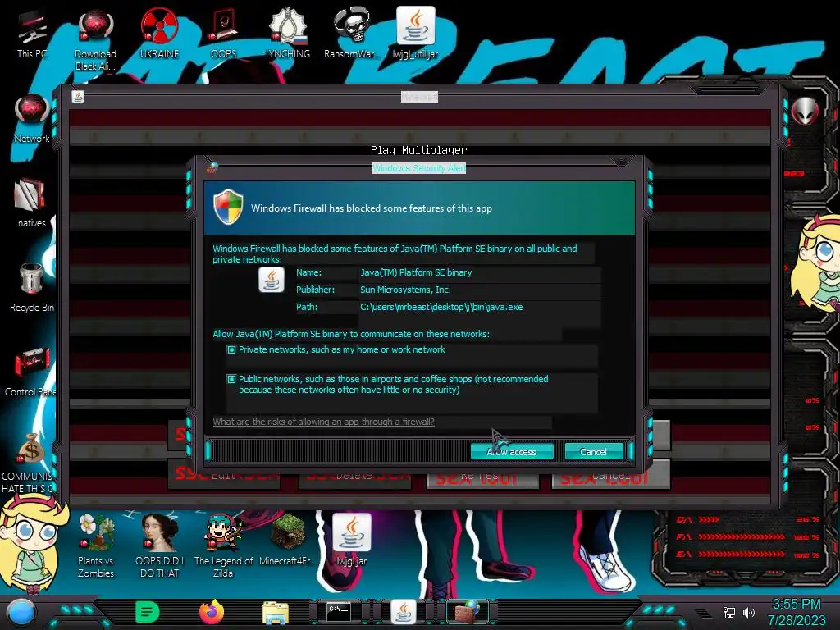Open File Explorer from the taskbar
This screenshot has width=840, height=630.
(x=276, y=613)
